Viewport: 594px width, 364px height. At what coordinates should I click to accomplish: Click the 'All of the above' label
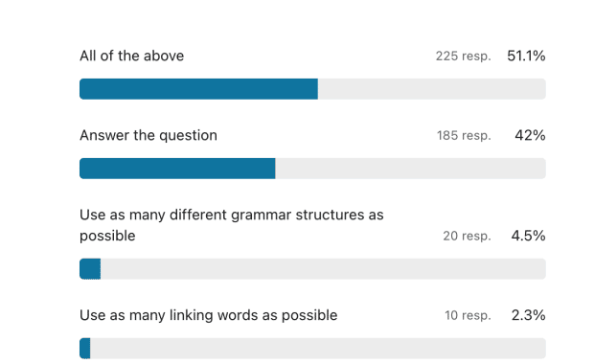click(x=131, y=56)
